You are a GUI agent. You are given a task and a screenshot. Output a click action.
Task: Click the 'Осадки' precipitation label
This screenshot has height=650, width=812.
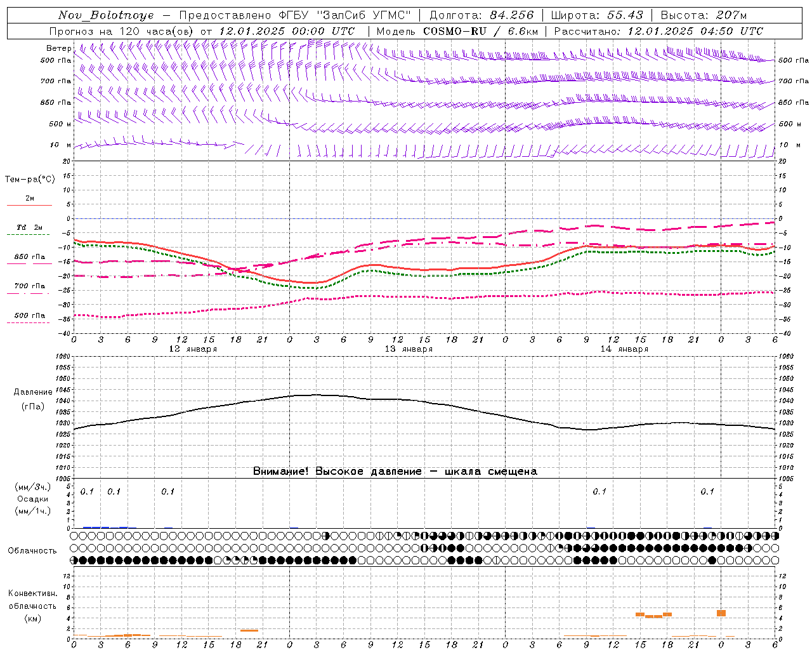click(x=33, y=499)
